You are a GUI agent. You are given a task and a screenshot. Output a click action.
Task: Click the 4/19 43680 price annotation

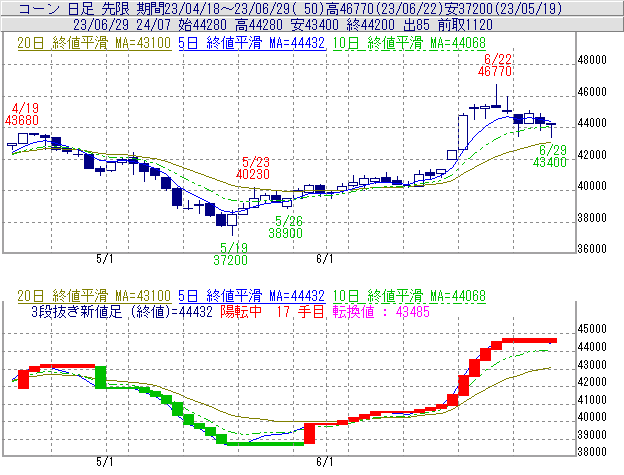click(22, 114)
